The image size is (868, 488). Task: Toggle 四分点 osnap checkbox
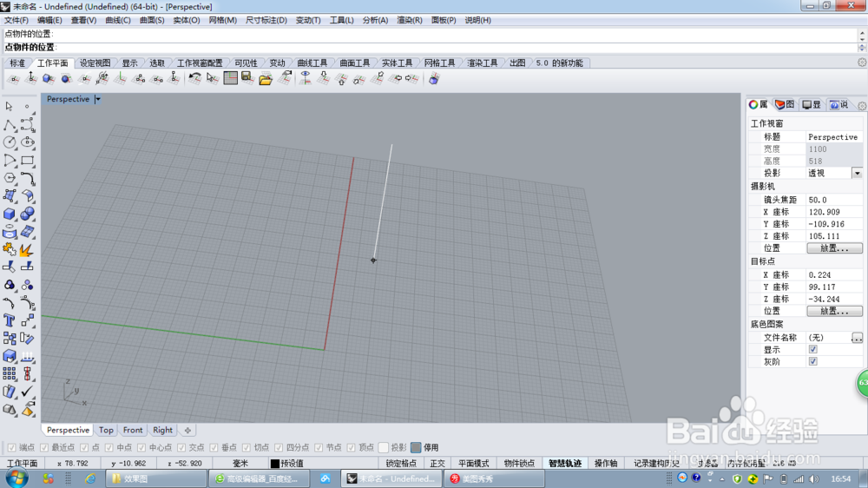pos(279,447)
